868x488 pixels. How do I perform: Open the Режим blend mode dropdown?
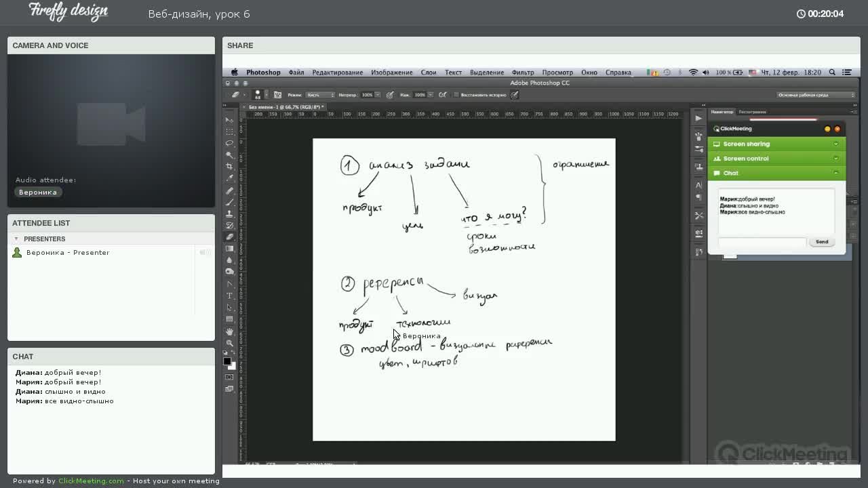[320, 95]
